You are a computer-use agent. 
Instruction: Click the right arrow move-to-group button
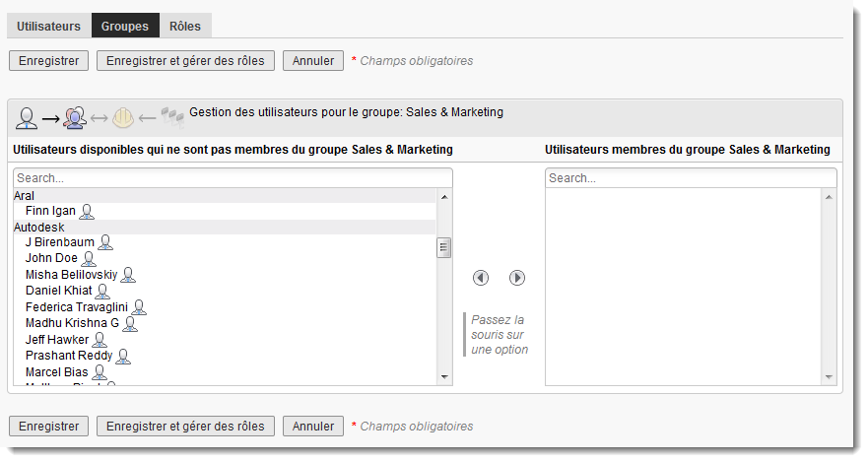click(x=517, y=278)
